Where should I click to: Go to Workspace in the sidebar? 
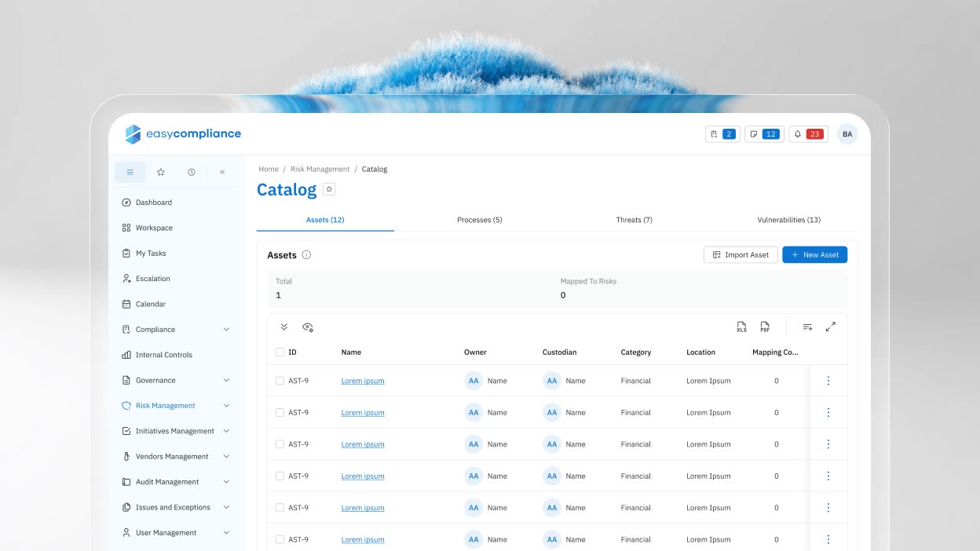coord(147,228)
